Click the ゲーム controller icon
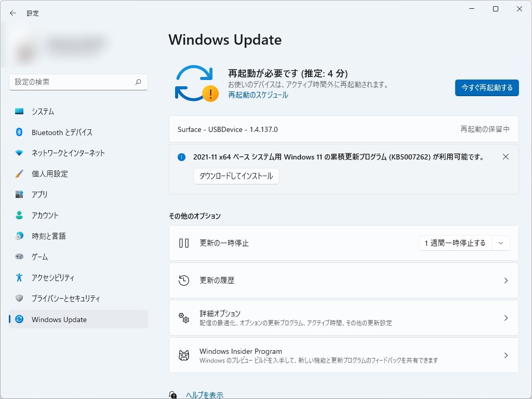Screen dimensions: 532x399 tap(18, 257)
